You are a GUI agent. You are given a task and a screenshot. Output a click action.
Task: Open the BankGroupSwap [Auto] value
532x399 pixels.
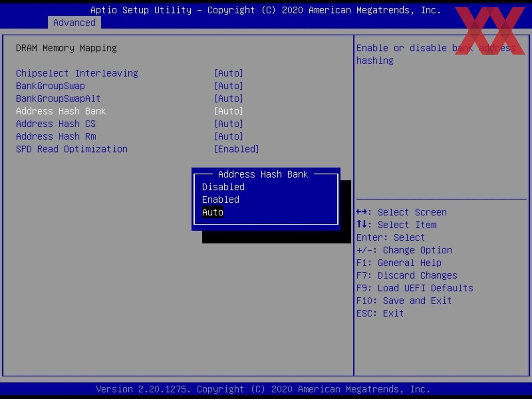point(229,86)
